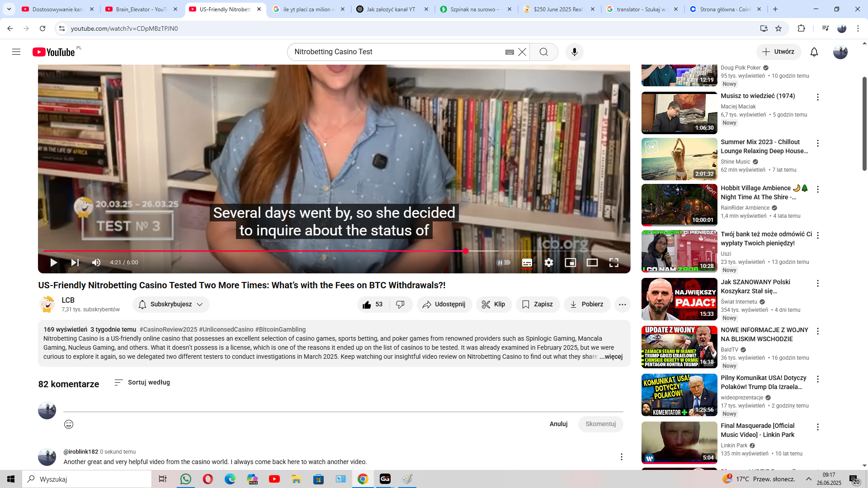Image resolution: width=868 pixels, height=488 pixels.
Task: Open the Udostępnij share button
Action: 444,305
